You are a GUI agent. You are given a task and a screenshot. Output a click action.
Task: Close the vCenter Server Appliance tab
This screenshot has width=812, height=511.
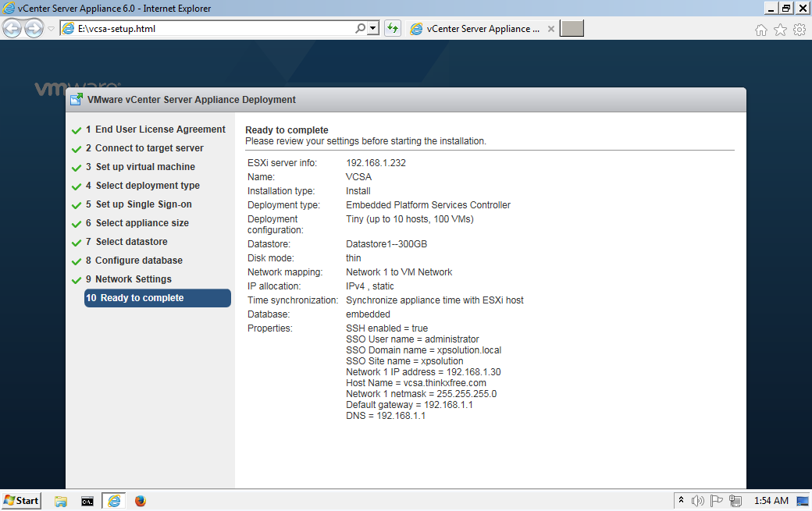551,29
